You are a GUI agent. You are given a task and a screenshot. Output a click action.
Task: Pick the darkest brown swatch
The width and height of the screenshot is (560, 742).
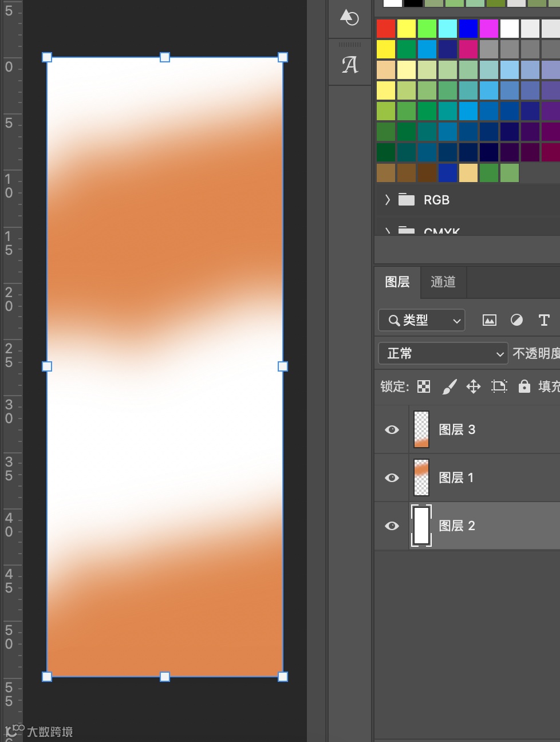click(x=427, y=173)
